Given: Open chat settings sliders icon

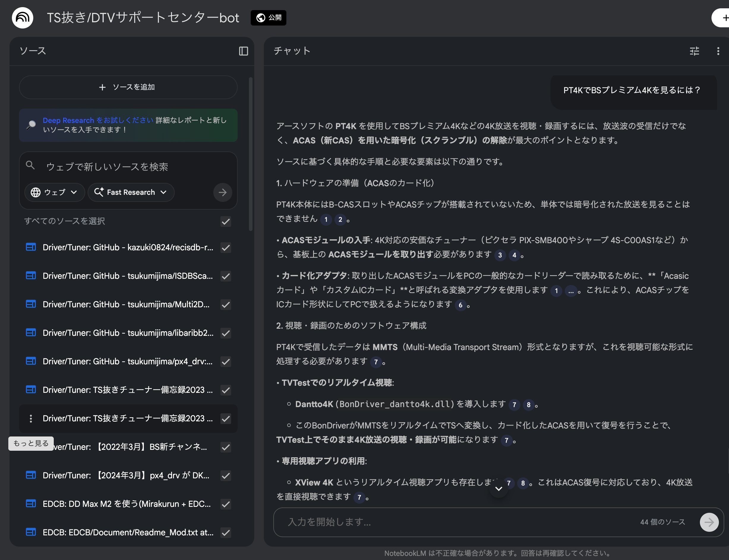Looking at the screenshot, I should (x=694, y=51).
